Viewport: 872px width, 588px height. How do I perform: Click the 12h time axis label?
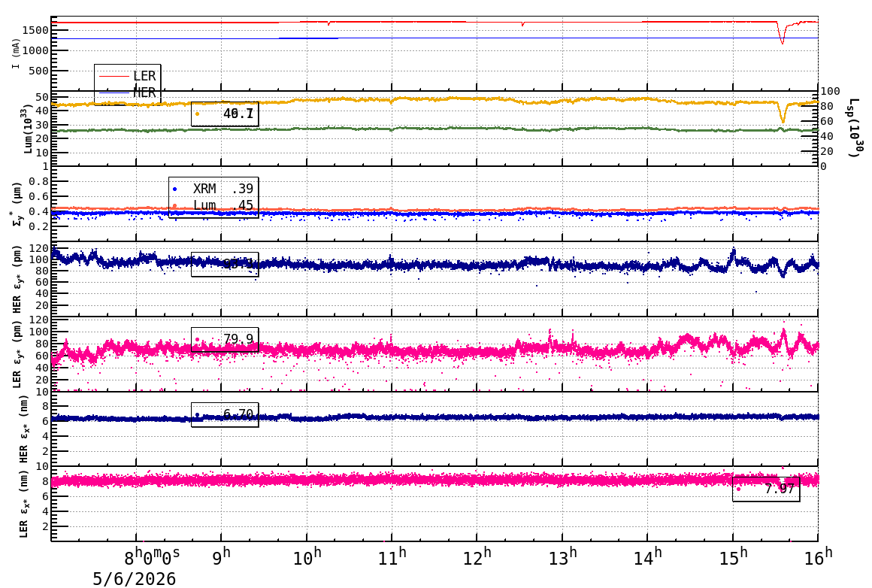coord(477,557)
